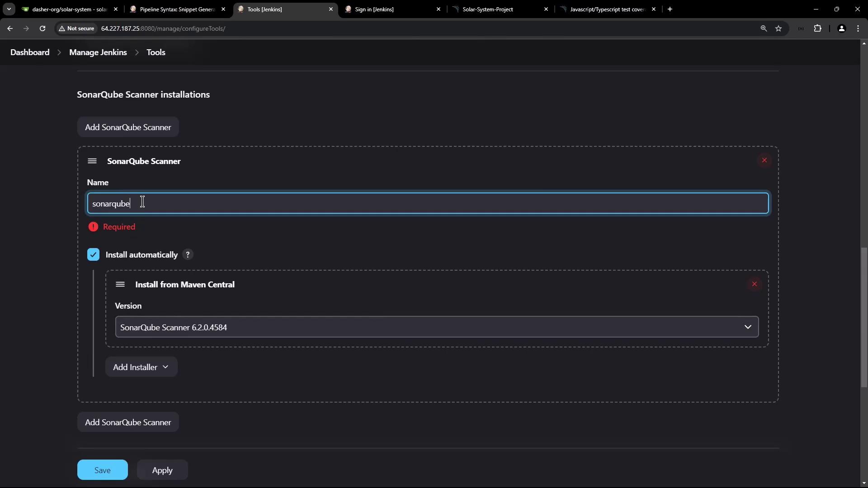868x488 pixels.
Task: Click into the scanner Name input field
Action: coord(427,204)
